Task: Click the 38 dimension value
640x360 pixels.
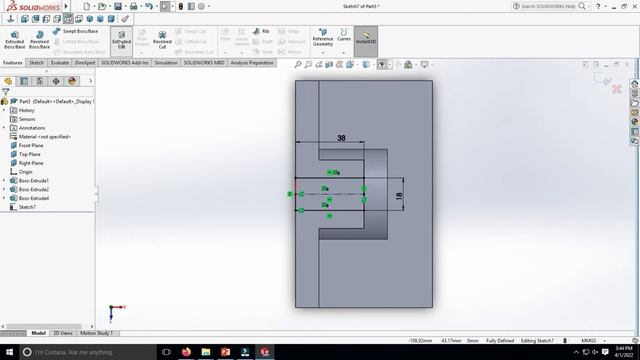Action: point(341,138)
